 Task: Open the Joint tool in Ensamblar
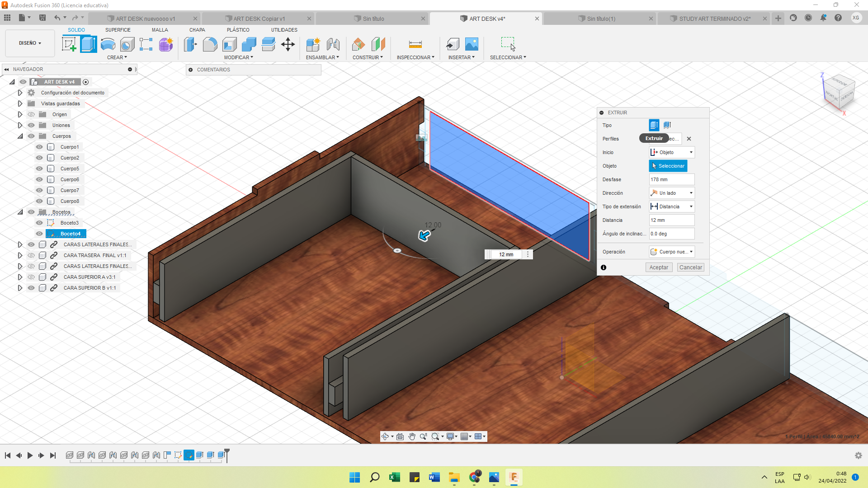pos(333,44)
